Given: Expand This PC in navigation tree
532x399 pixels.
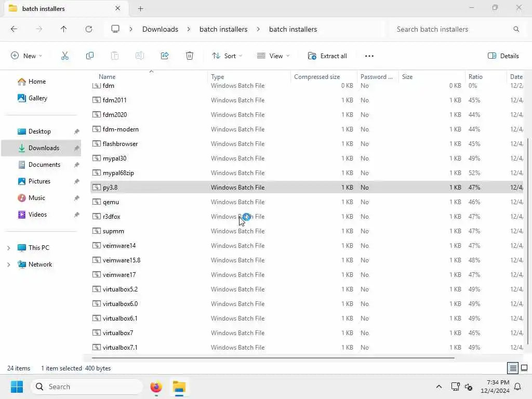Looking at the screenshot, I should (8, 248).
